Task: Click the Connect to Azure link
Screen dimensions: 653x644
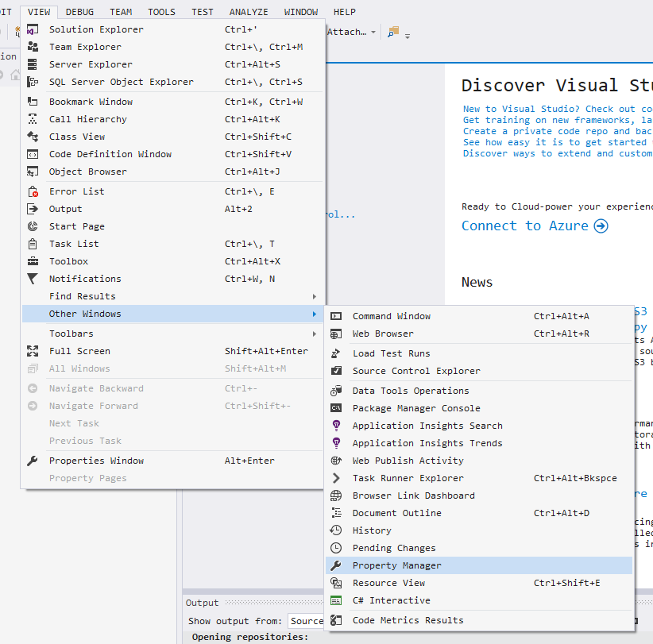Action: (x=535, y=226)
